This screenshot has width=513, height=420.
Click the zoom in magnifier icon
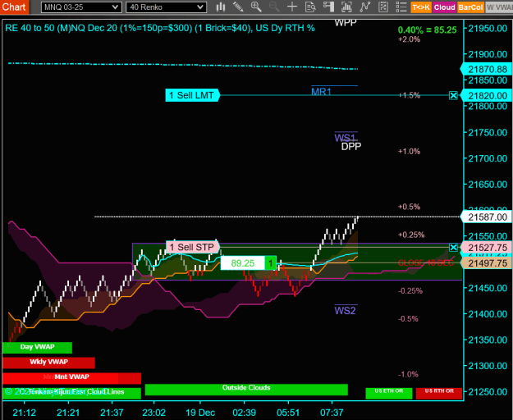point(256,7)
